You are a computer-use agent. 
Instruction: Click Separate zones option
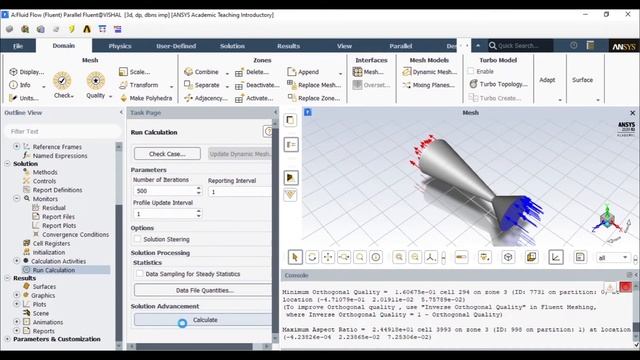(202, 85)
